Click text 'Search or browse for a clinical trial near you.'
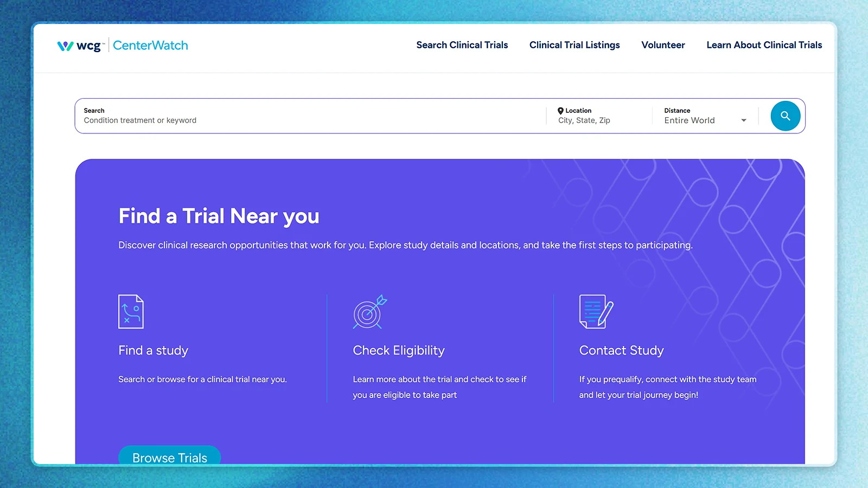This screenshot has width=868, height=488. [202, 380]
